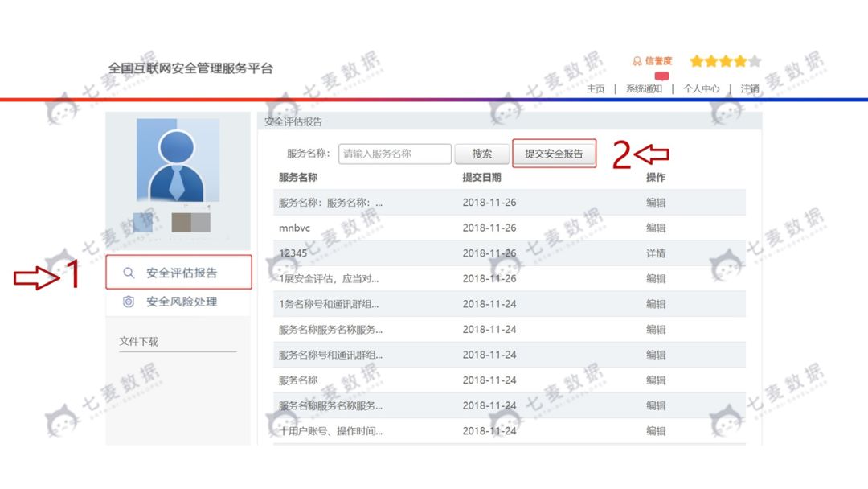The height and width of the screenshot is (489, 868).
Task: Click the red notification badge above 系统通知
Action: 661,76
